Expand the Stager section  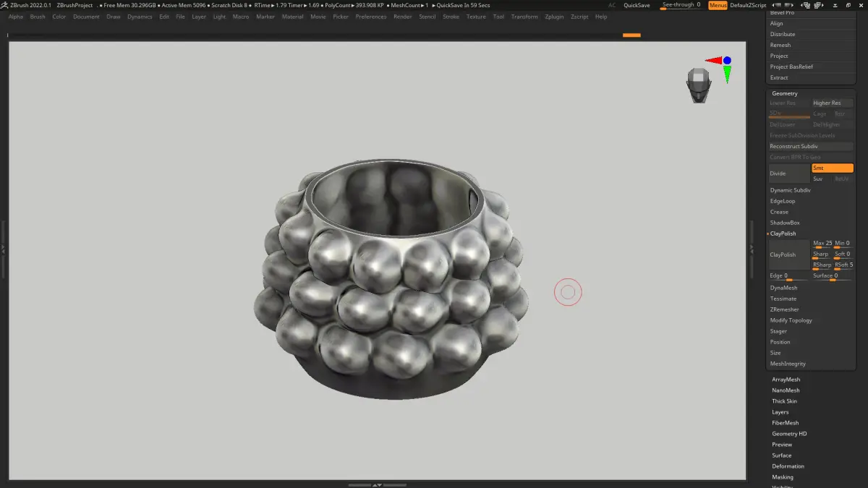(778, 331)
